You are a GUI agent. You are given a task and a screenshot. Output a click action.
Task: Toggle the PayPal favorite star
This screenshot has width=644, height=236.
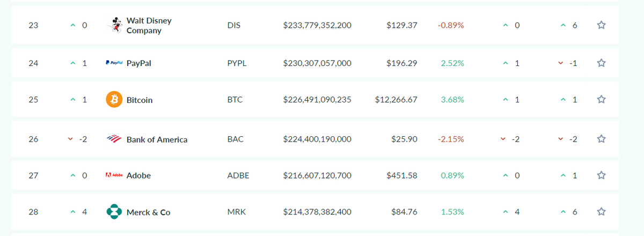click(x=602, y=63)
